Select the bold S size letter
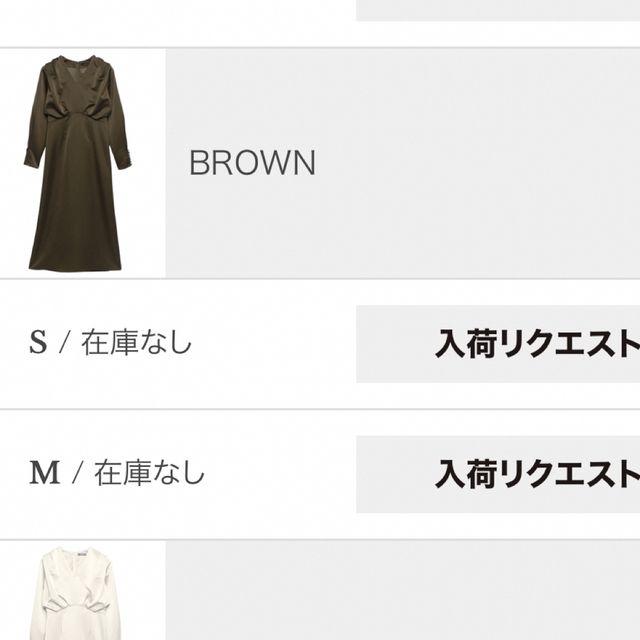 tap(38, 342)
